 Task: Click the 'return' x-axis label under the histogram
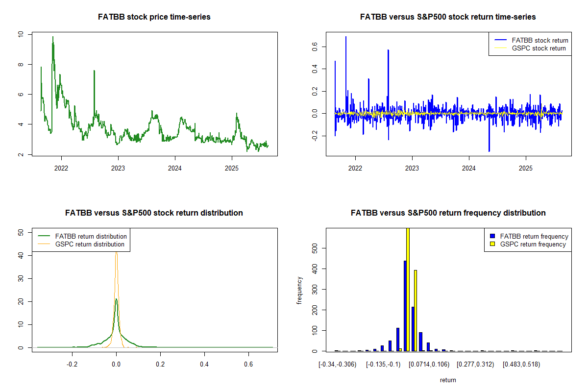448,380
